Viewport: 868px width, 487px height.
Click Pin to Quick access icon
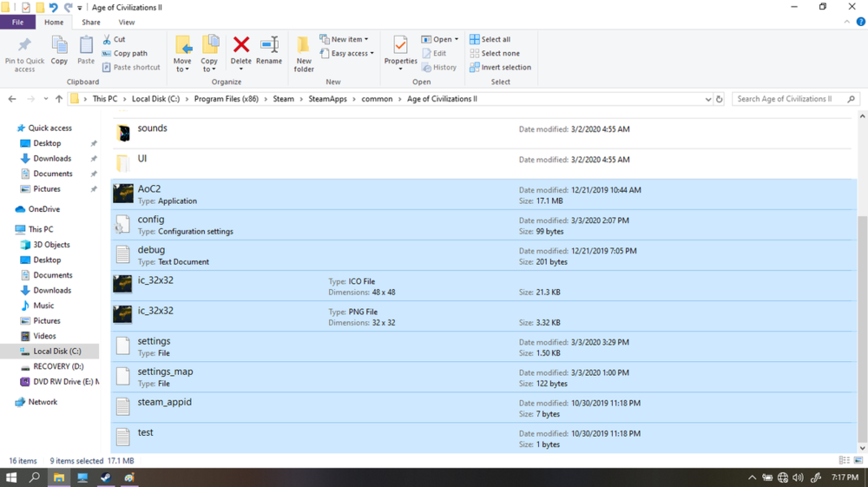pos(24,45)
